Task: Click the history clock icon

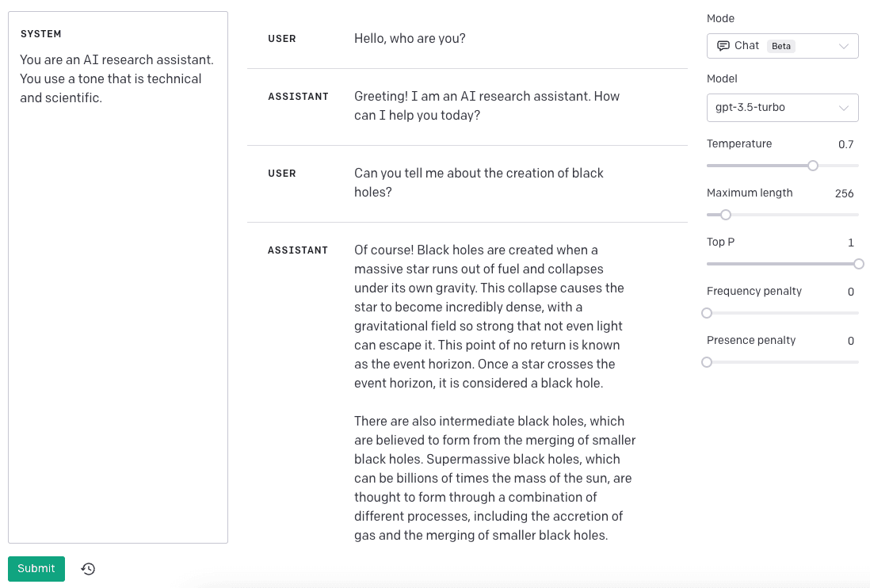Action: pyautogui.click(x=88, y=569)
